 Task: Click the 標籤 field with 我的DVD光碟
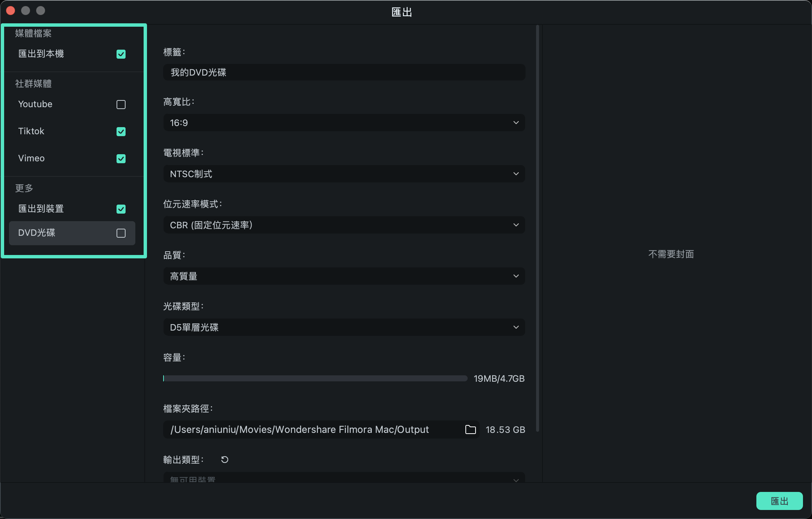344,72
